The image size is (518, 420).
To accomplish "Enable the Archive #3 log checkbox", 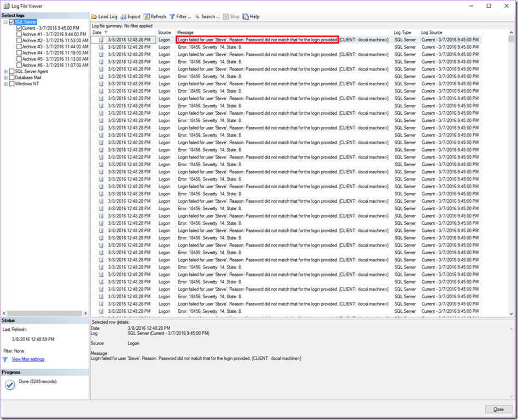I will (19, 46).
